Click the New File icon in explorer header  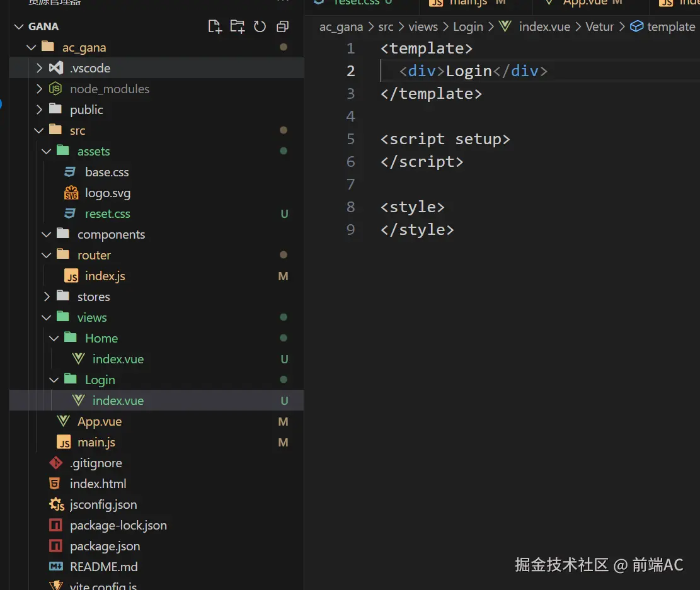click(215, 26)
